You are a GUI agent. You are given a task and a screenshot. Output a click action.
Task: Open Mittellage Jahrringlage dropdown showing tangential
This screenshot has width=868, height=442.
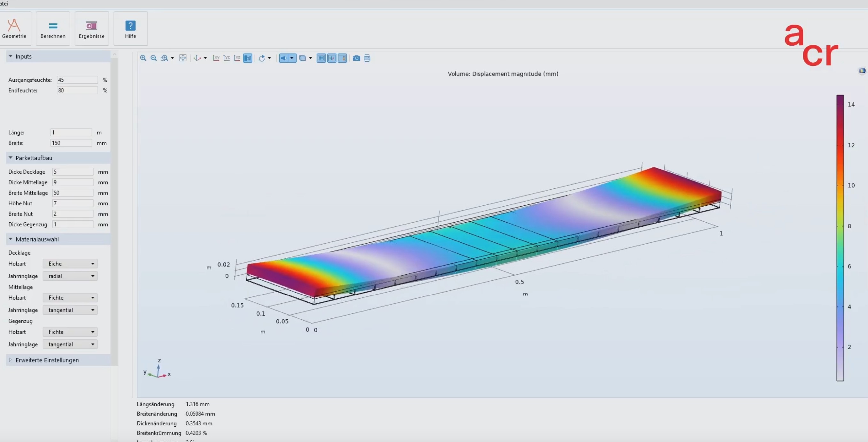tap(70, 310)
